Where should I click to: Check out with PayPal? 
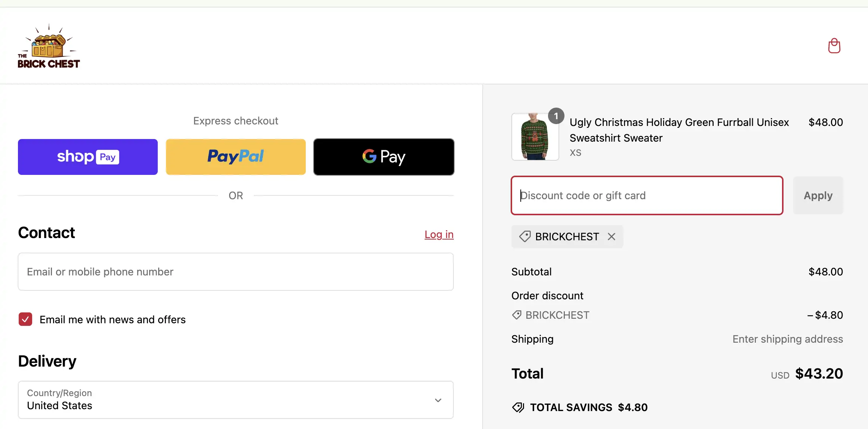[x=236, y=157]
